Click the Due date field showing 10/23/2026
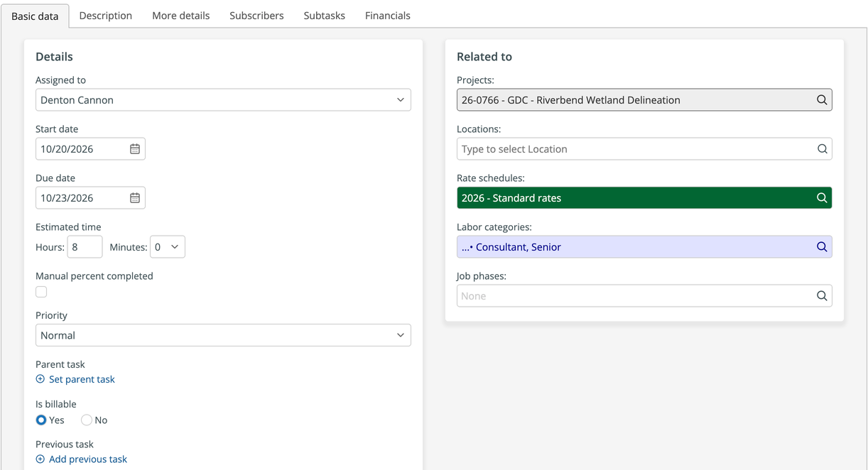The width and height of the screenshot is (868, 470). coord(90,198)
